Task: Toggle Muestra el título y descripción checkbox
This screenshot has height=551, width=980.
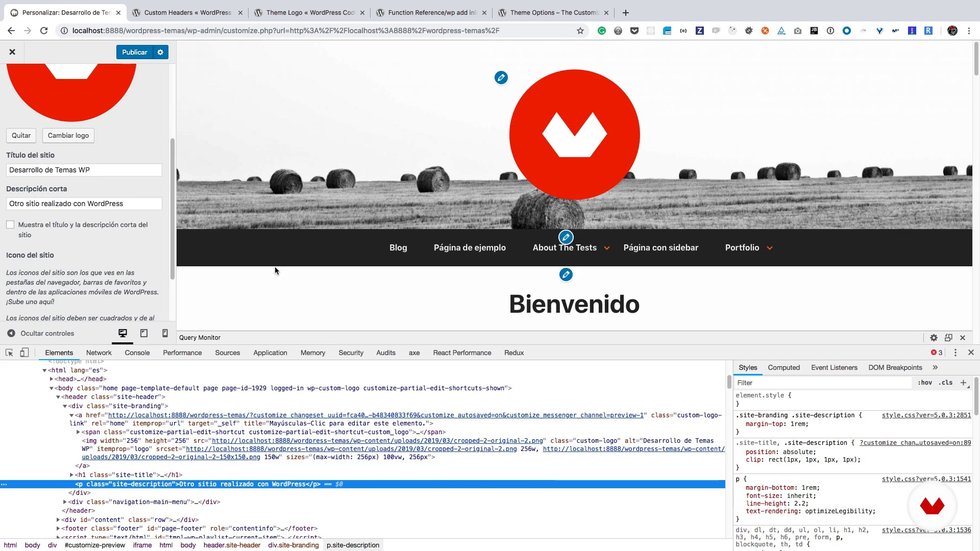Action: 10,224
